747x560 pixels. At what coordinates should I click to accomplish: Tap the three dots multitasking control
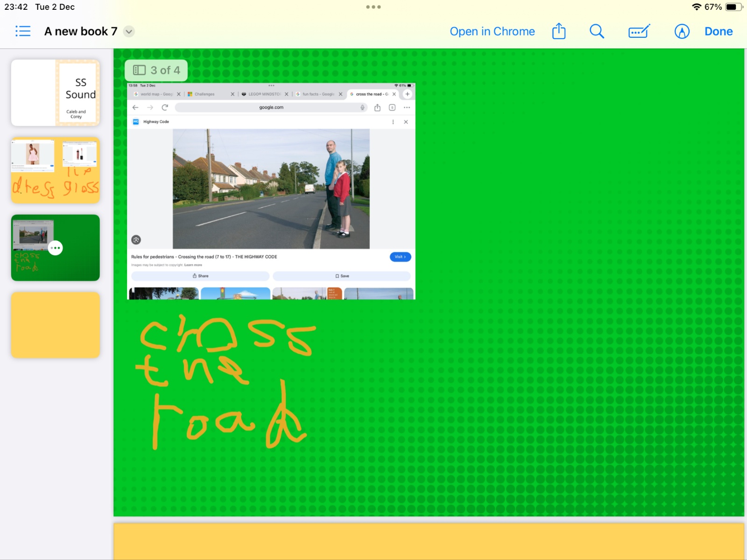[373, 7]
